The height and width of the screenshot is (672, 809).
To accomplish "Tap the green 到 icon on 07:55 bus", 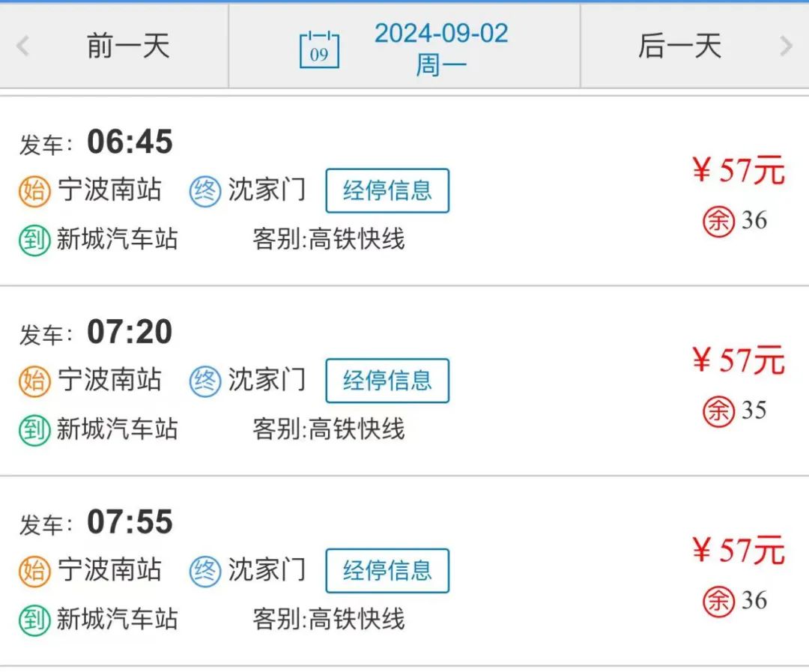I will [34, 620].
